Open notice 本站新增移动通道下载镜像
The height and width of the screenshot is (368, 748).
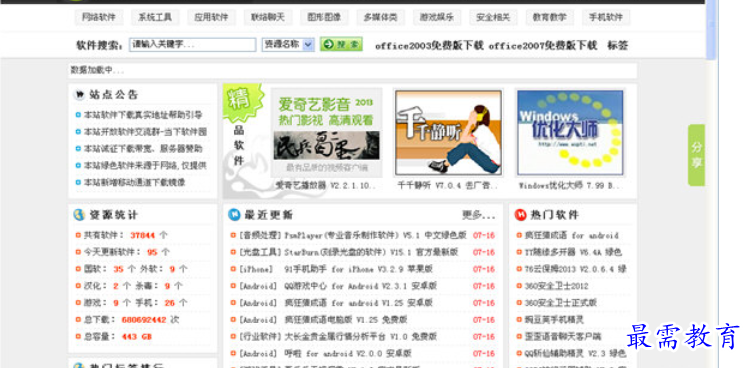point(135,182)
